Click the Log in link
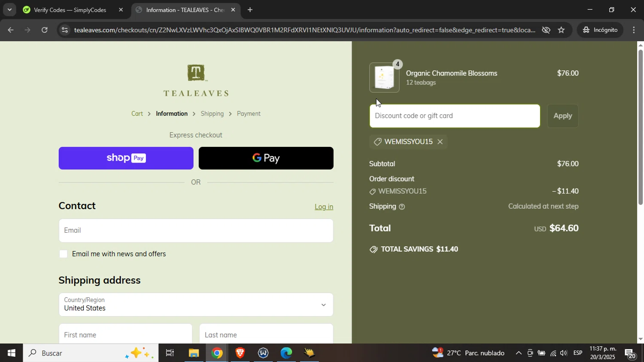 [x=324, y=207]
